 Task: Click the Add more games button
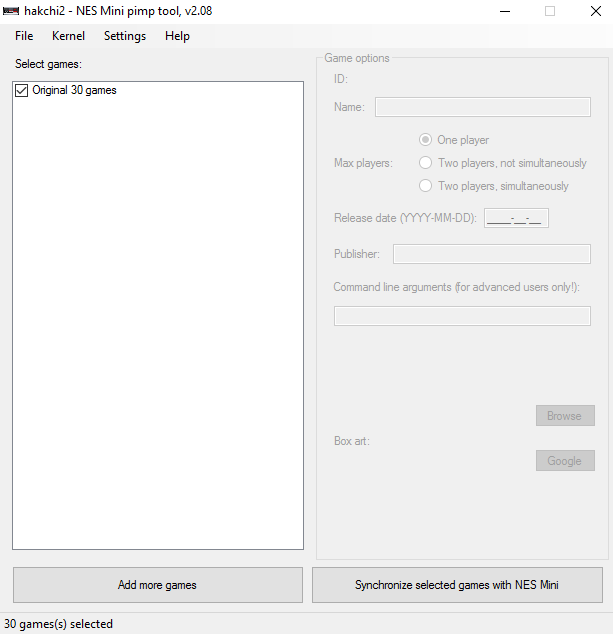click(x=157, y=585)
